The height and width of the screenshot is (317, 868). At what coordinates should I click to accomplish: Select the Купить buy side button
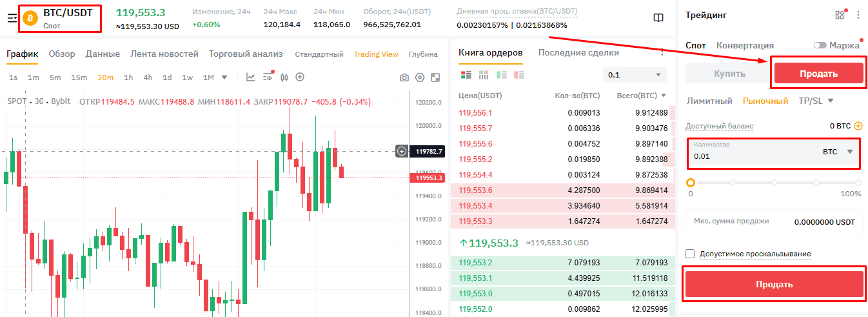[729, 74]
